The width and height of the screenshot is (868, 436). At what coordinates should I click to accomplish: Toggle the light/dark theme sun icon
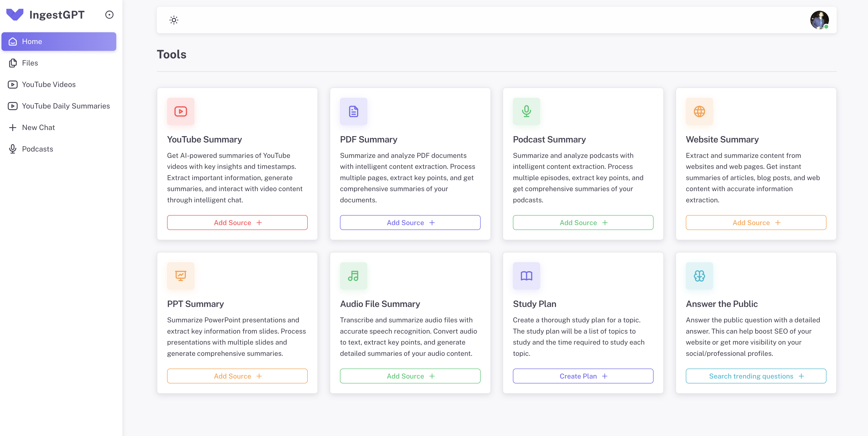click(174, 20)
